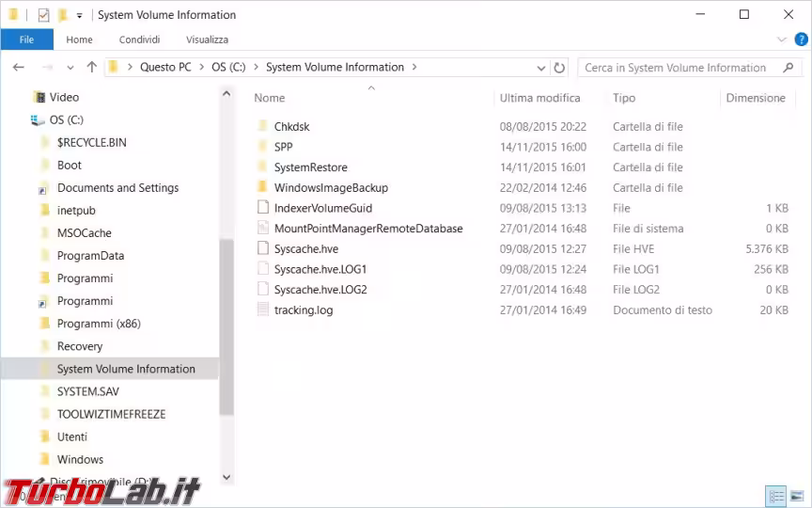
Task: Select SYSTEM.SAV in navigation tree
Action: point(88,391)
